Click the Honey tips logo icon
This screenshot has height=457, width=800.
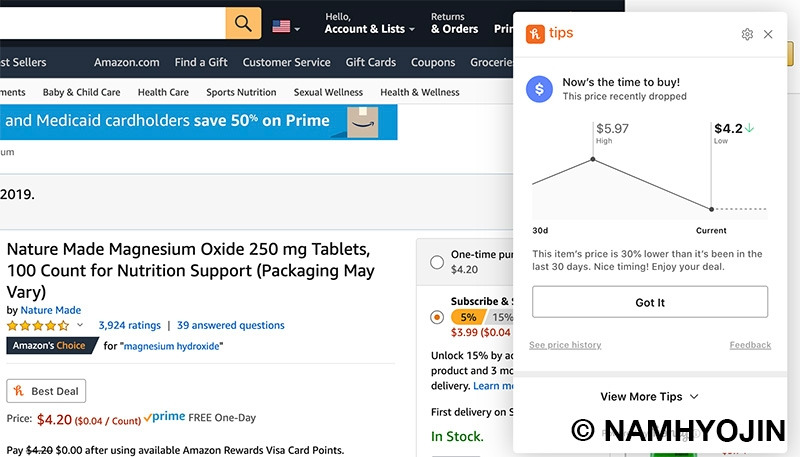tap(535, 34)
